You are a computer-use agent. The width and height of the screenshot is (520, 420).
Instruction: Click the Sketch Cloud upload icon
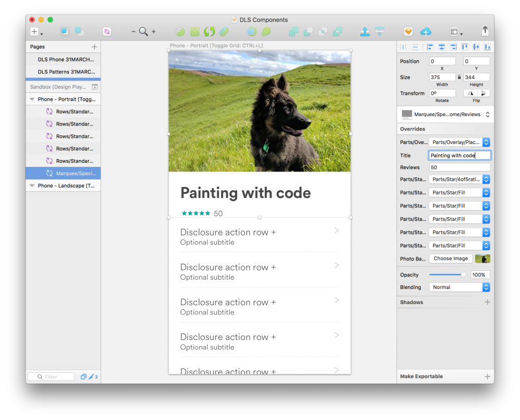tap(426, 32)
